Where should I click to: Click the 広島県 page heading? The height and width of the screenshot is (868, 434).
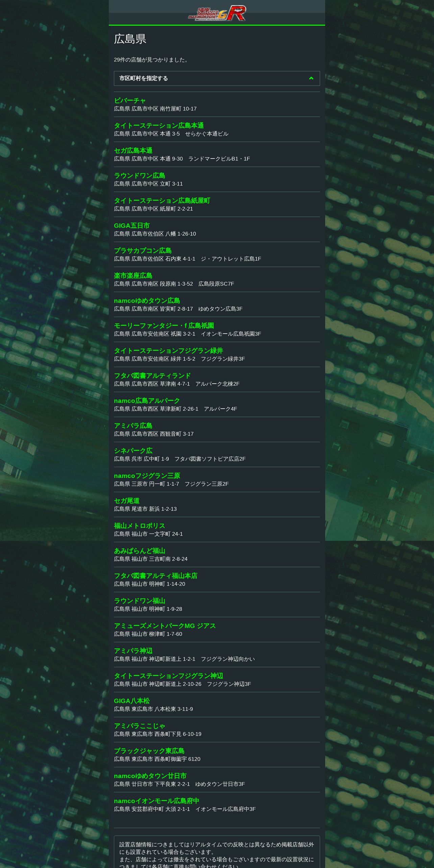(130, 39)
